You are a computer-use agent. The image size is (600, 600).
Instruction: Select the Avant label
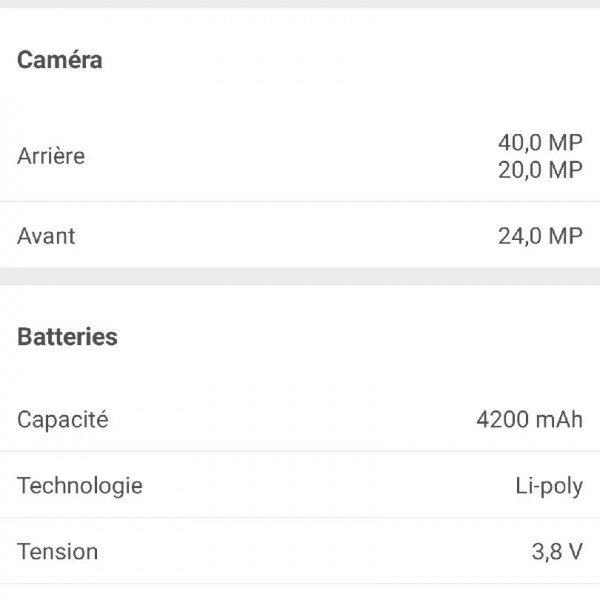[46, 236]
